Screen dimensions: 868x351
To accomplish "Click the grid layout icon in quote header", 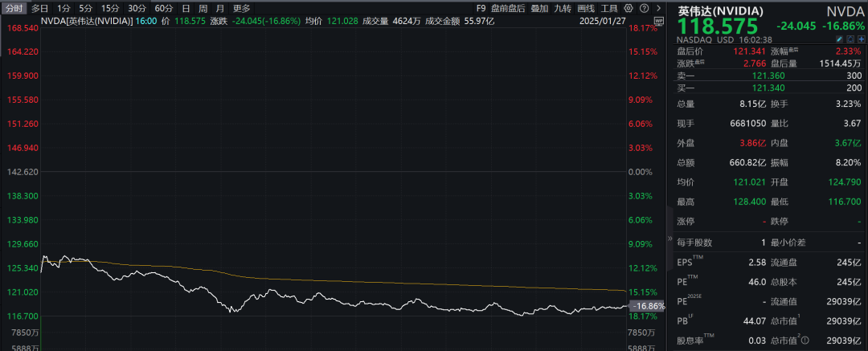I will (850, 39).
